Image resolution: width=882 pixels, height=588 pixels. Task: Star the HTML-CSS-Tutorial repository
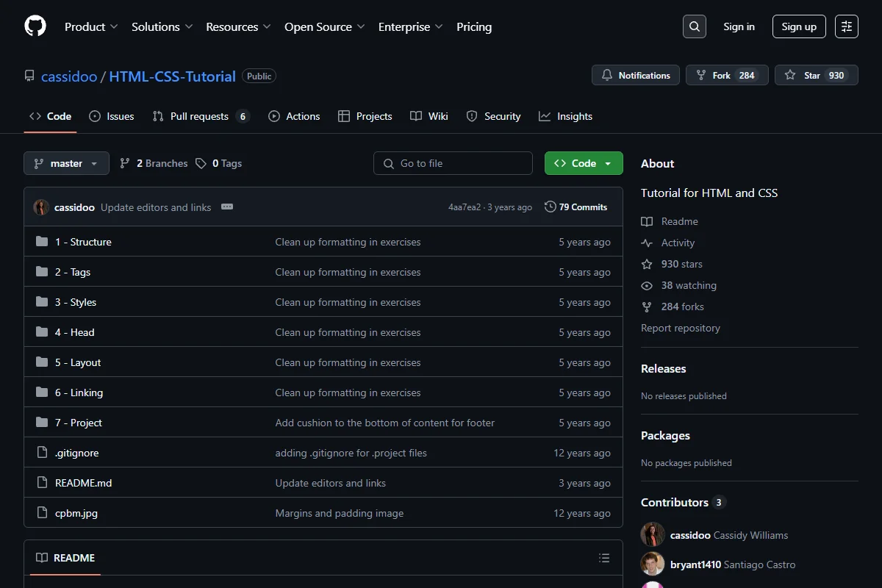pyautogui.click(x=816, y=75)
